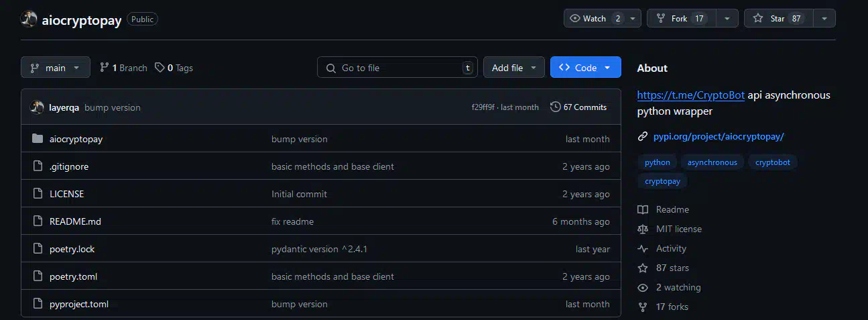Select the python topic tag
The height and width of the screenshot is (320, 868).
pyautogui.click(x=658, y=162)
